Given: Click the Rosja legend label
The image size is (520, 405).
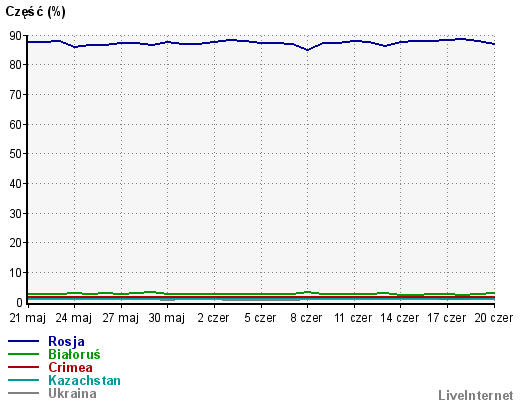Looking at the screenshot, I should pos(66,341).
